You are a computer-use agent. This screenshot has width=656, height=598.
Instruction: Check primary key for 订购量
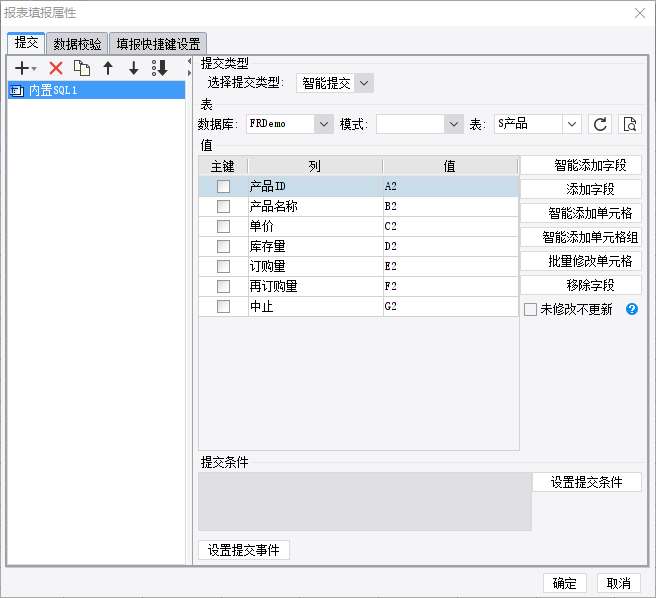223,266
